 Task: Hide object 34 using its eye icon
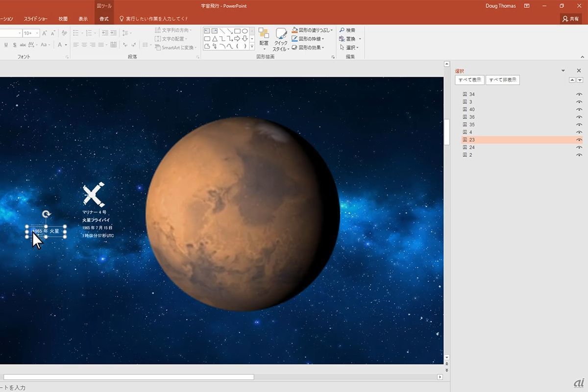click(x=579, y=94)
